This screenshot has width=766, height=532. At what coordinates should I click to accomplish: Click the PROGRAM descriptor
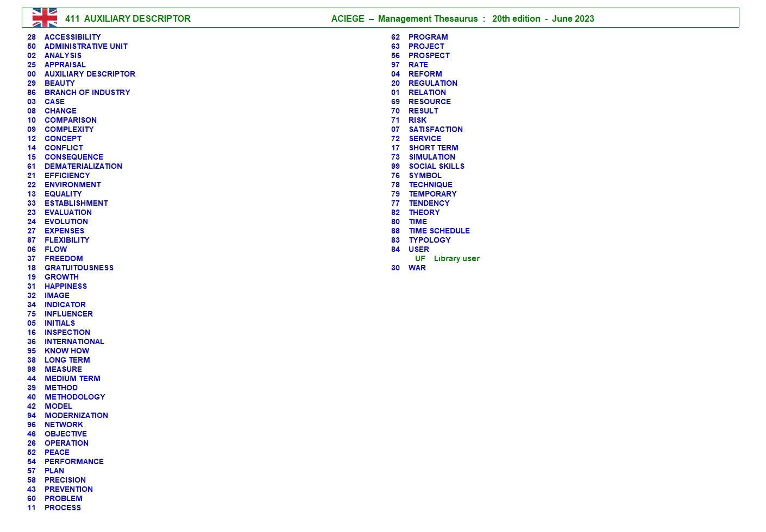[x=428, y=37]
